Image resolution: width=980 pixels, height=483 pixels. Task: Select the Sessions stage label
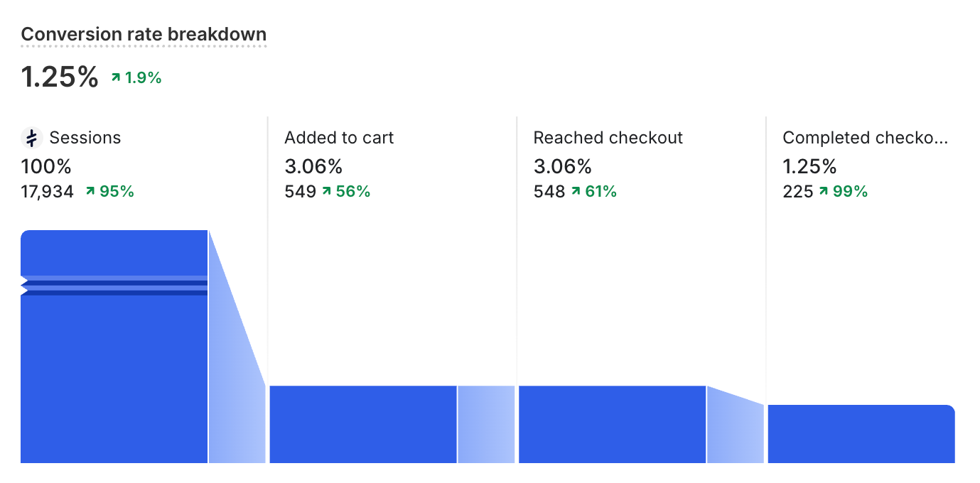pyautogui.click(x=85, y=138)
